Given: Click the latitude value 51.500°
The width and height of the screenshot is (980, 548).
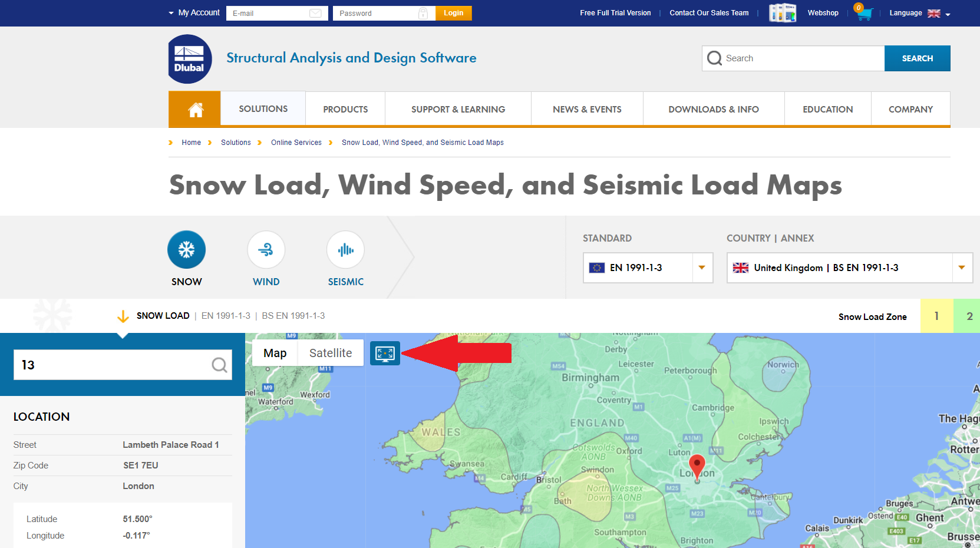Looking at the screenshot, I should click(x=137, y=519).
